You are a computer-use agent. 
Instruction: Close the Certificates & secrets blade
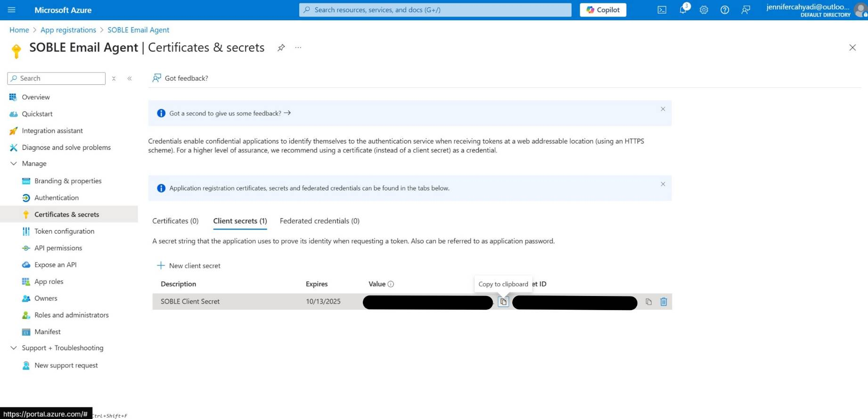coord(852,48)
